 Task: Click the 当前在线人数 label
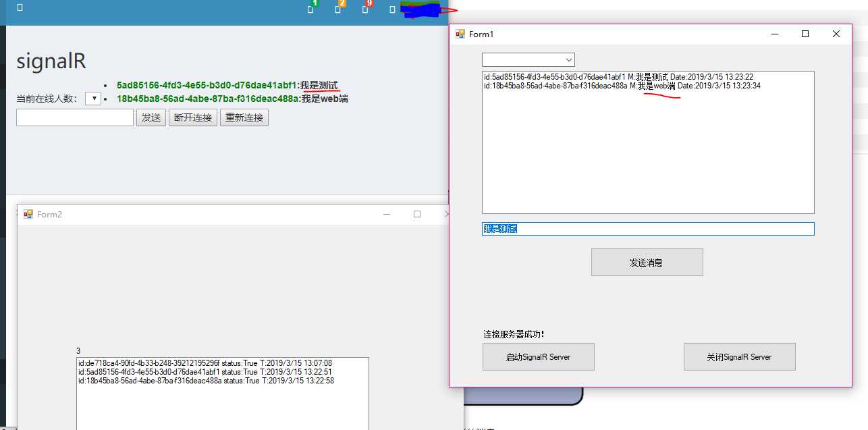(48, 99)
